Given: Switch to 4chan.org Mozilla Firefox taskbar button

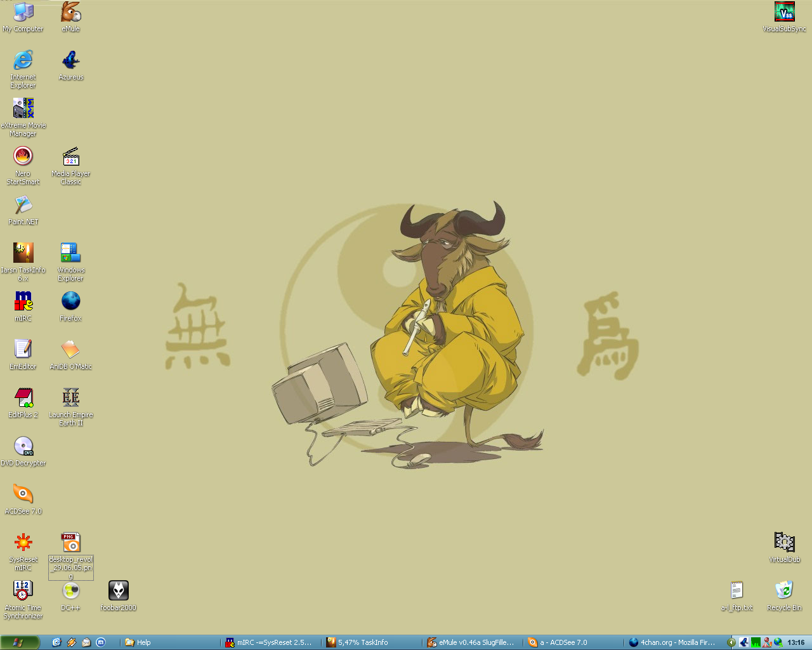Looking at the screenshot, I should coord(676,642).
